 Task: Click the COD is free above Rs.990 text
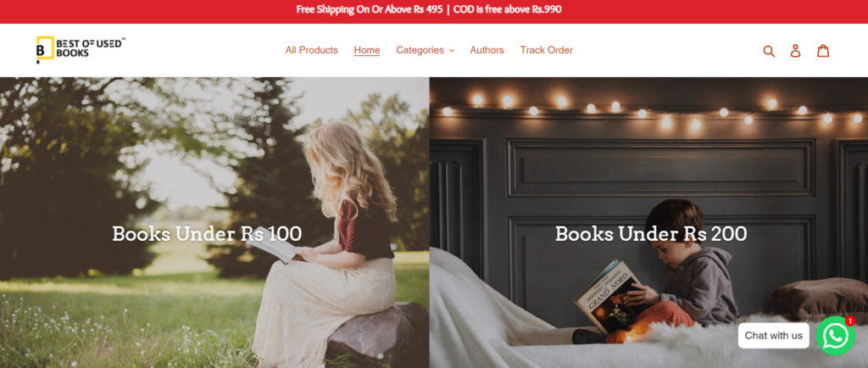pos(508,9)
